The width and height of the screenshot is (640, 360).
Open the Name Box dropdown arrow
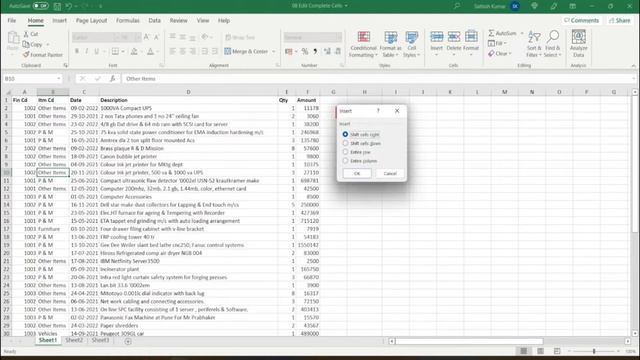click(59, 78)
